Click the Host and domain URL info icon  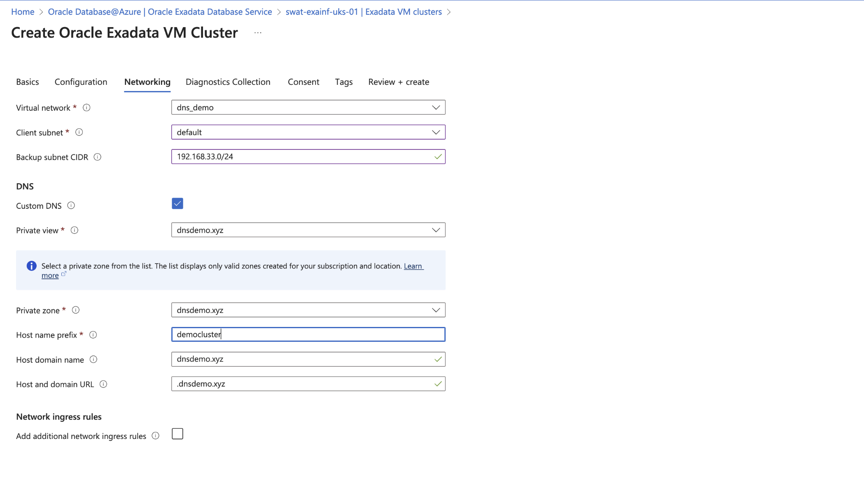[x=104, y=384]
